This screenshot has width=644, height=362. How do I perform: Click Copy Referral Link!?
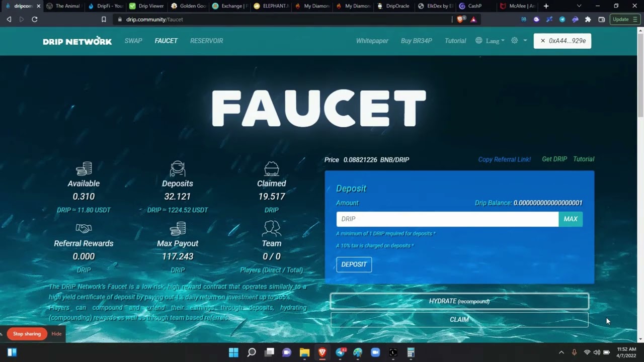[504, 159]
